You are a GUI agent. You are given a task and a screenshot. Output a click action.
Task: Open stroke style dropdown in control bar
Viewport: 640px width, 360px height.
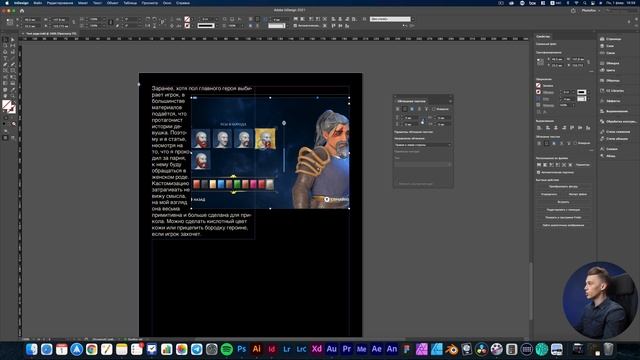217,26
